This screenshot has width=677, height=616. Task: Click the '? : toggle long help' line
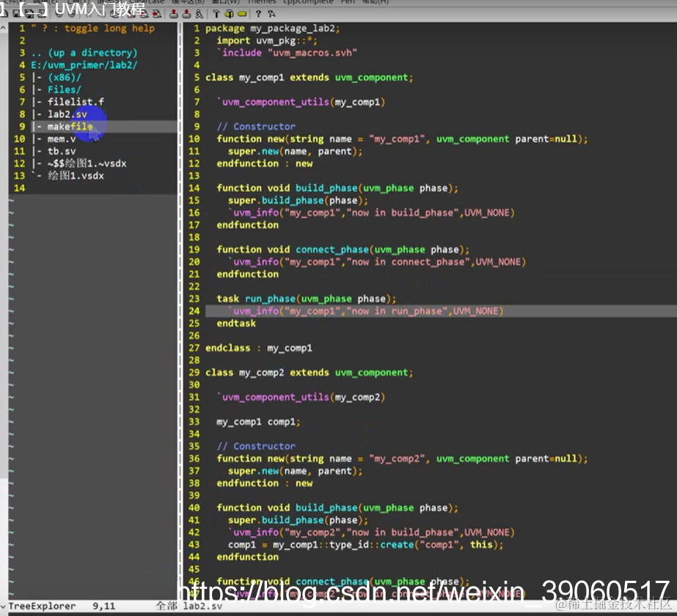point(93,29)
